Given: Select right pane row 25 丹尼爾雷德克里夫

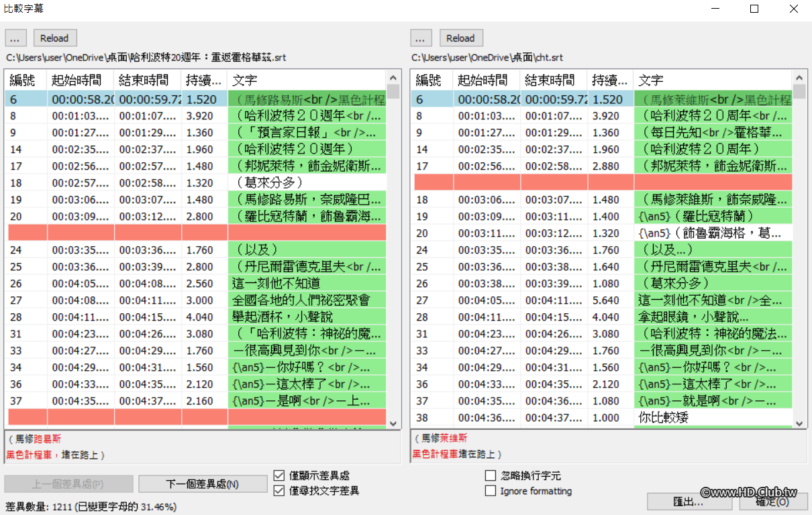Looking at the screenshot, I should [x=602, y=267].
